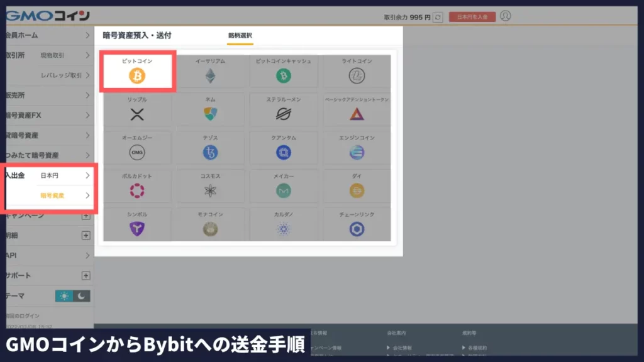
Task: Open the API sidebar chevron
Action: coord(87,255)
